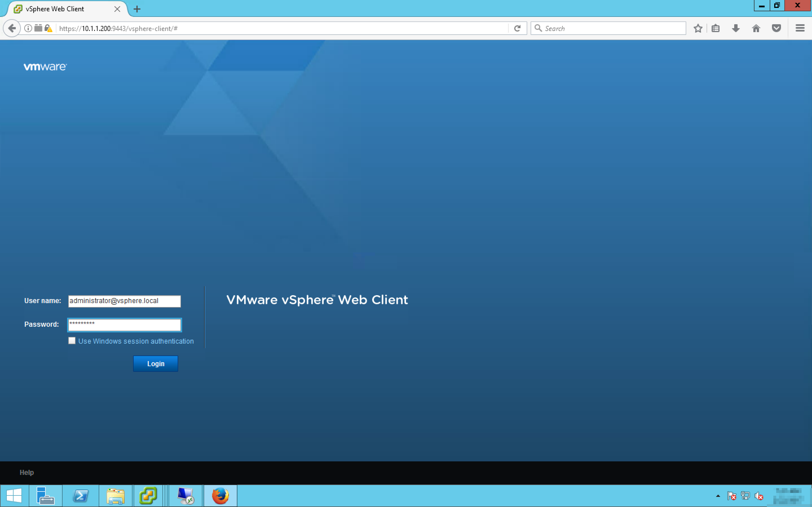Click the Firefox home icon
This screenshot has height=507, width=812.
756,28
